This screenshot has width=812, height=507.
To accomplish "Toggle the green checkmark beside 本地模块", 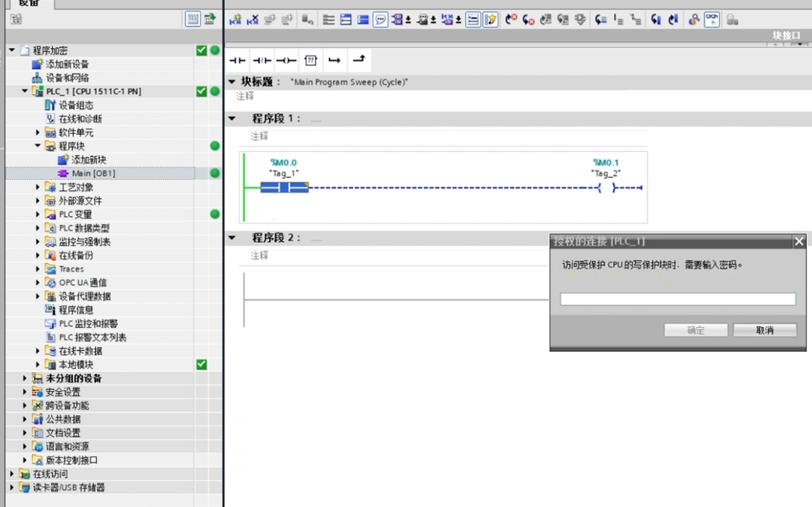I will click(201, 365).
